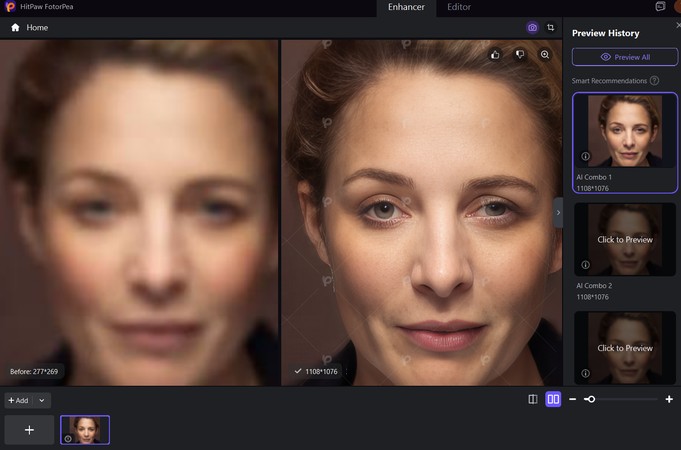Image resolution: width=681 pixels, height=450 pixels.
Task: Click to Preview the third combo thumbnail
Action: 625,348
